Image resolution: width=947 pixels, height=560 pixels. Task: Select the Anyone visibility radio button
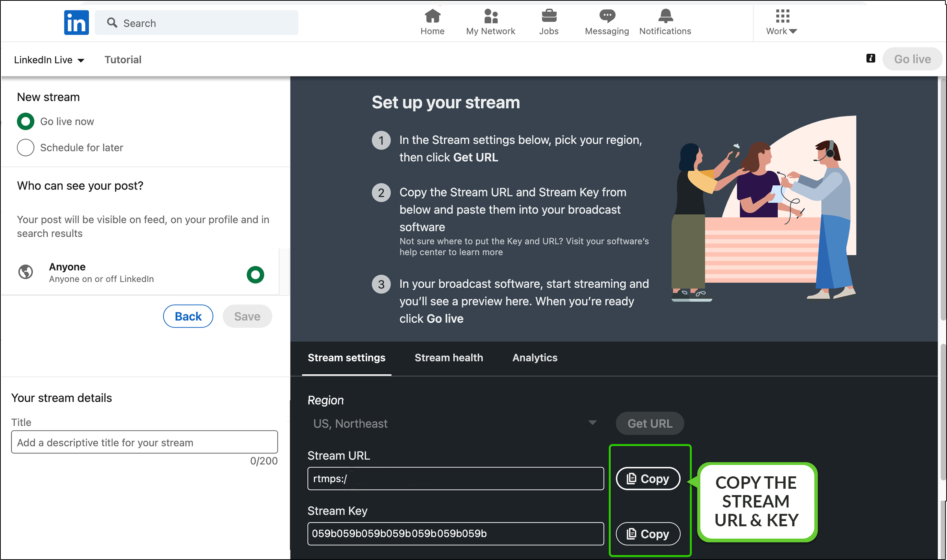[x=255, y=274]
